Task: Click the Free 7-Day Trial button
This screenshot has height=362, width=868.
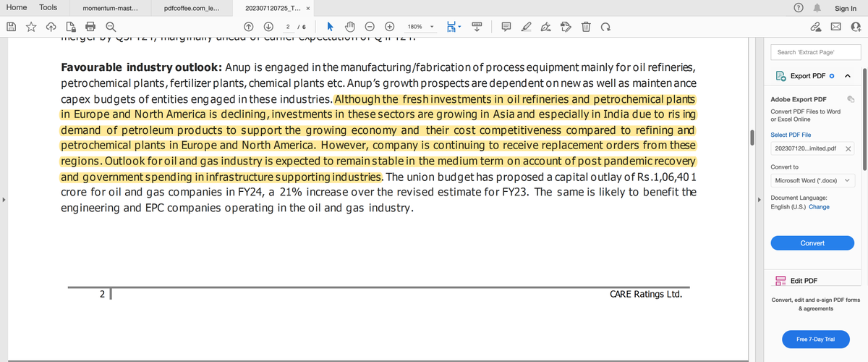Action: (815, 339)
